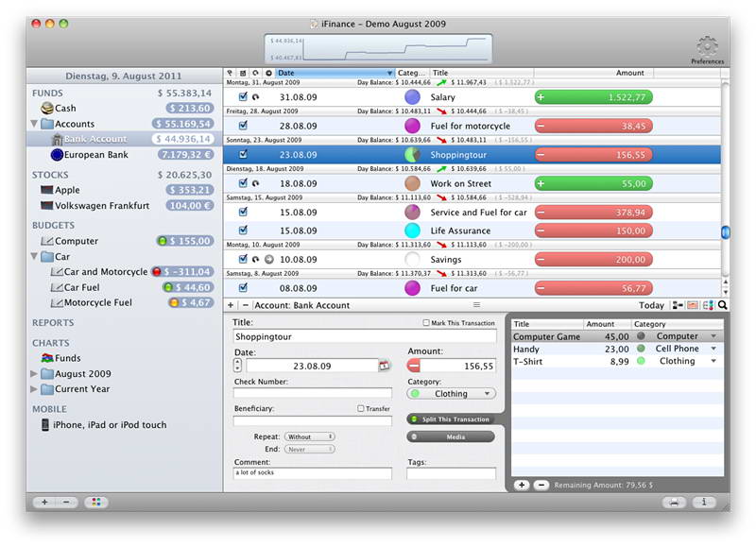
Task: Click the Salary category color circle
Action: point(412,97)
